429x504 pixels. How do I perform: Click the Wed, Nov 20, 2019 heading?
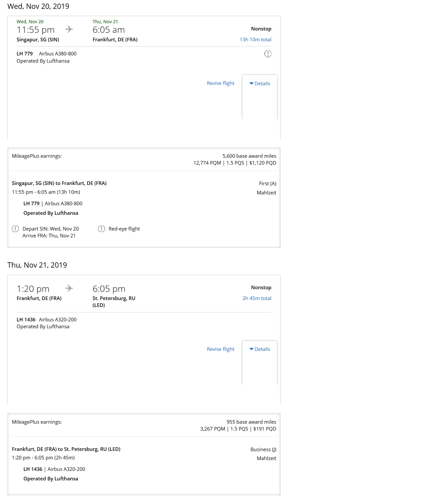[38, 6]
